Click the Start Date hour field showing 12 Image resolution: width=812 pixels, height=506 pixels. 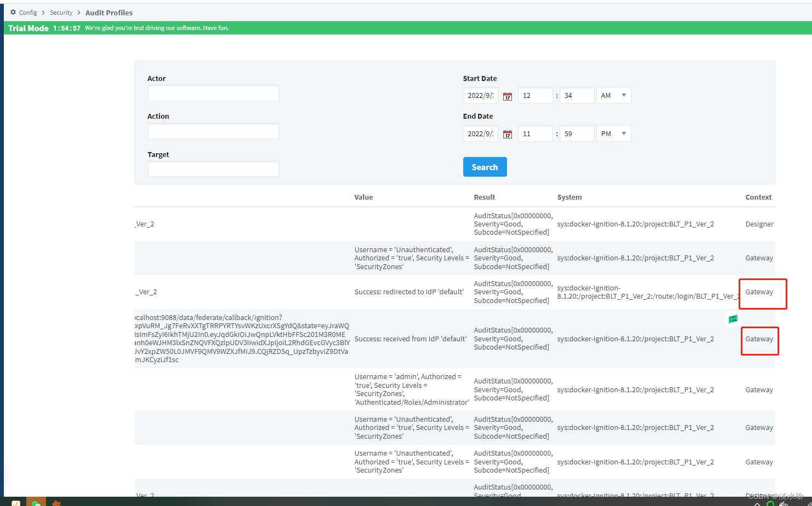click(x=535, y=95)
